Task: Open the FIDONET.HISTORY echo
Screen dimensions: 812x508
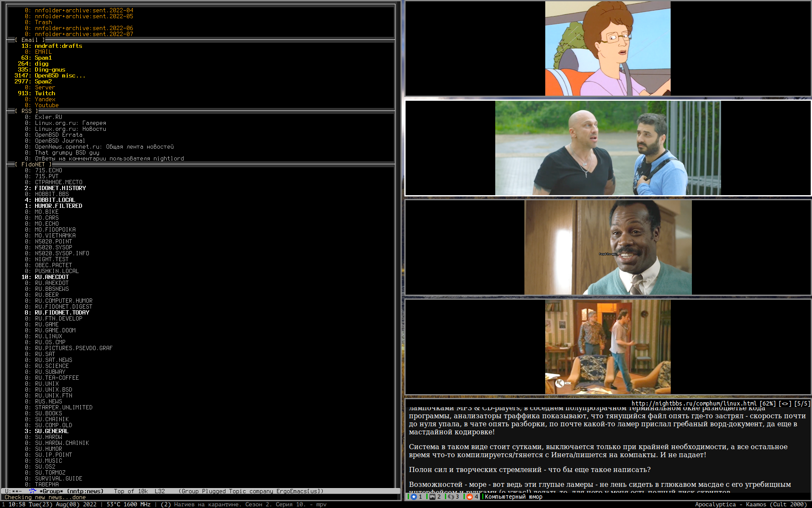Action: pos(60,188)
